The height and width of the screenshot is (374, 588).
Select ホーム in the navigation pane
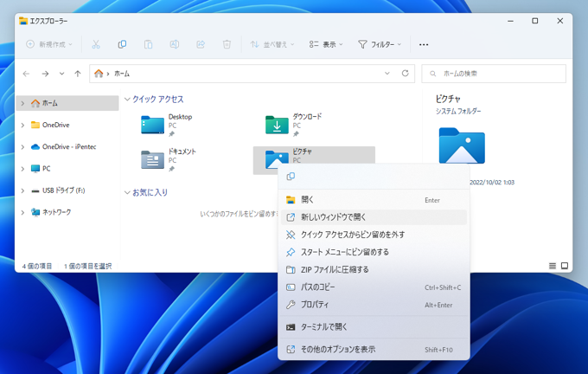point(67,103)
